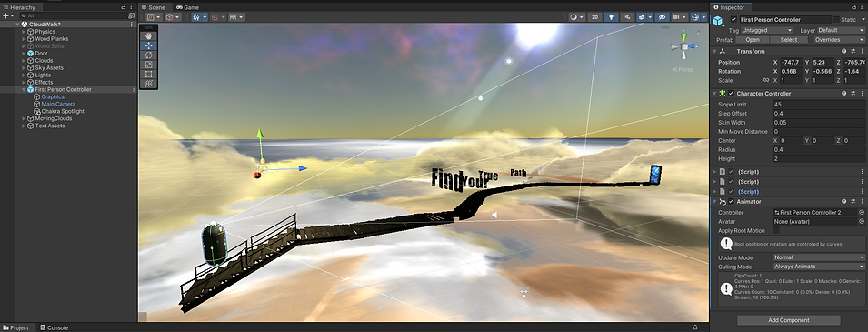
Task: Open the Console tab
Action: (54, 327)
